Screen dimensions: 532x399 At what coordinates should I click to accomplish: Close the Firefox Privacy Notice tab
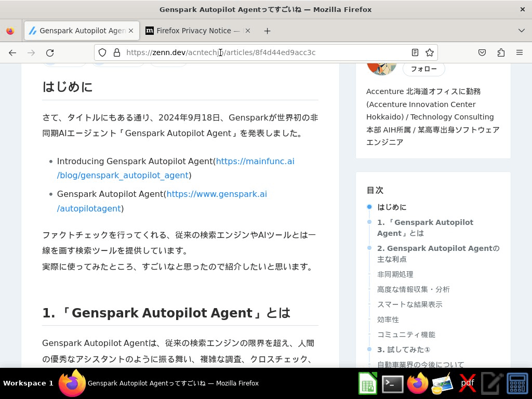pyautogui.click(x=248, y=31)
